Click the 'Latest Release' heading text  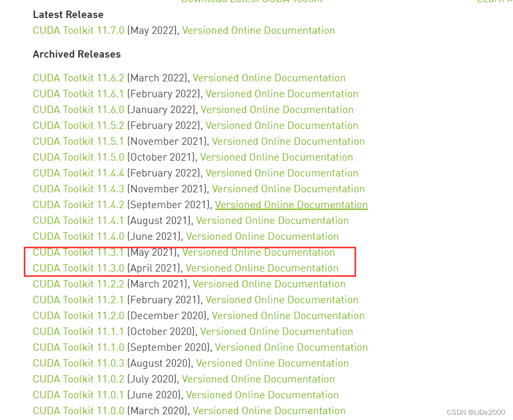pos(68,15)
